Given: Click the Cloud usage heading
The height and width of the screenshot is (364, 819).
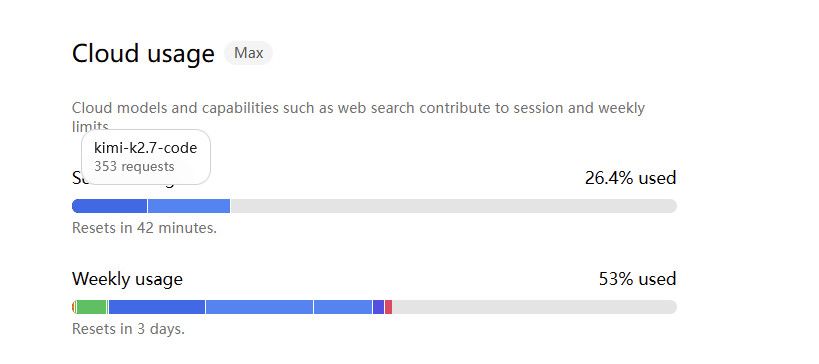Looking at the screenshot, I should (143, 53).
